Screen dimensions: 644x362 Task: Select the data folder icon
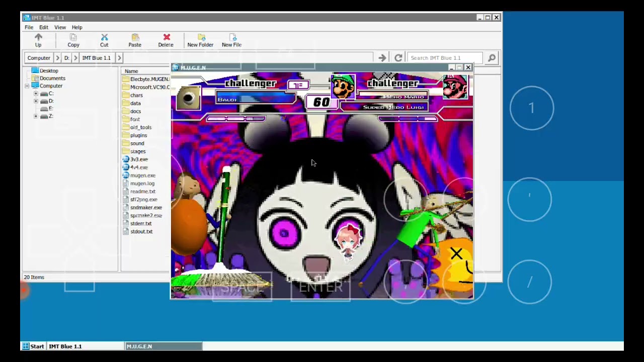126,103
